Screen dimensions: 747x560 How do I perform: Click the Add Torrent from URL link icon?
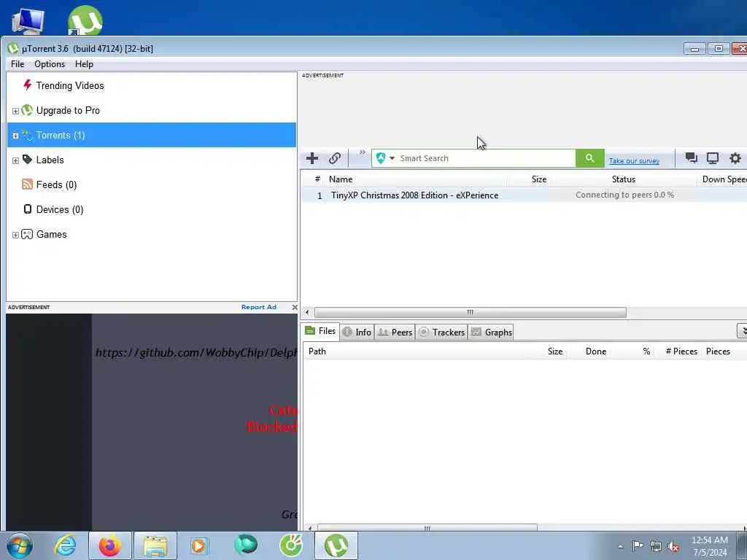coord(334,158)
